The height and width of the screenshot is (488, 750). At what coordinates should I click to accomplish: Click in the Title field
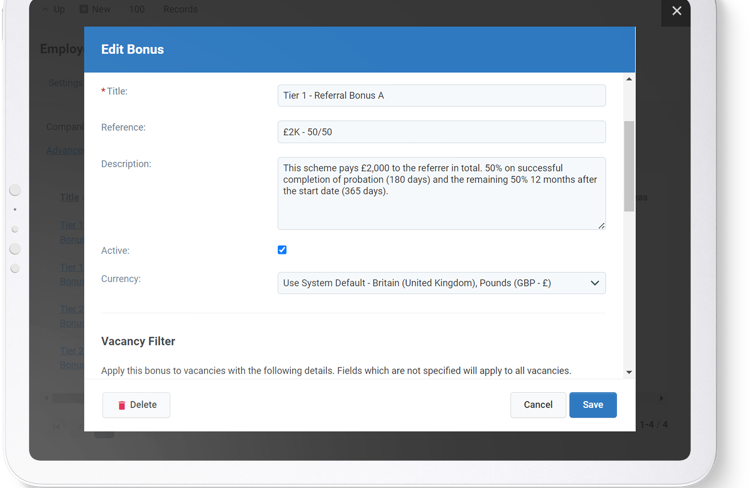click(x=441, y=95)
